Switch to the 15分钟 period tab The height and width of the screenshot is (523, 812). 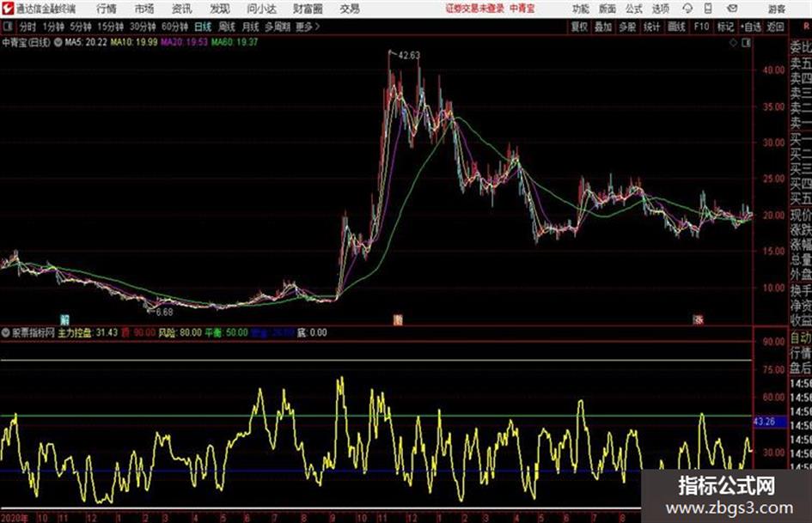[110, 27]
